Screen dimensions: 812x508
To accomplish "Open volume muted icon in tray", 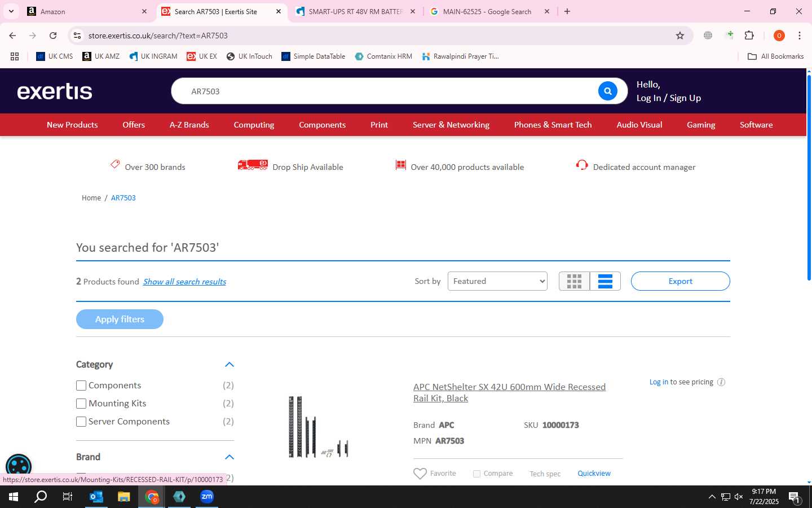I will coord(739,497).
